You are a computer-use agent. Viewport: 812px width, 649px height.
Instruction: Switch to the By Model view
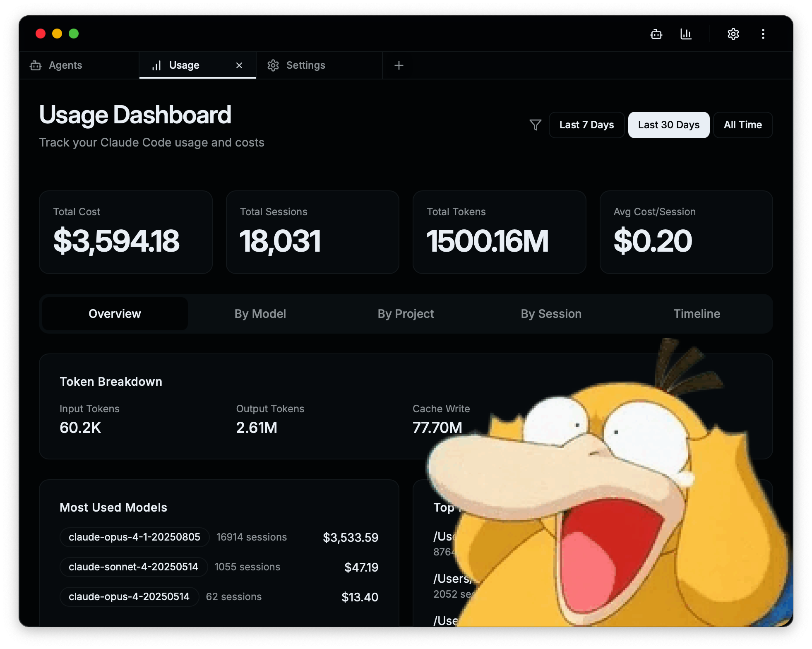[x=260, y=314]
